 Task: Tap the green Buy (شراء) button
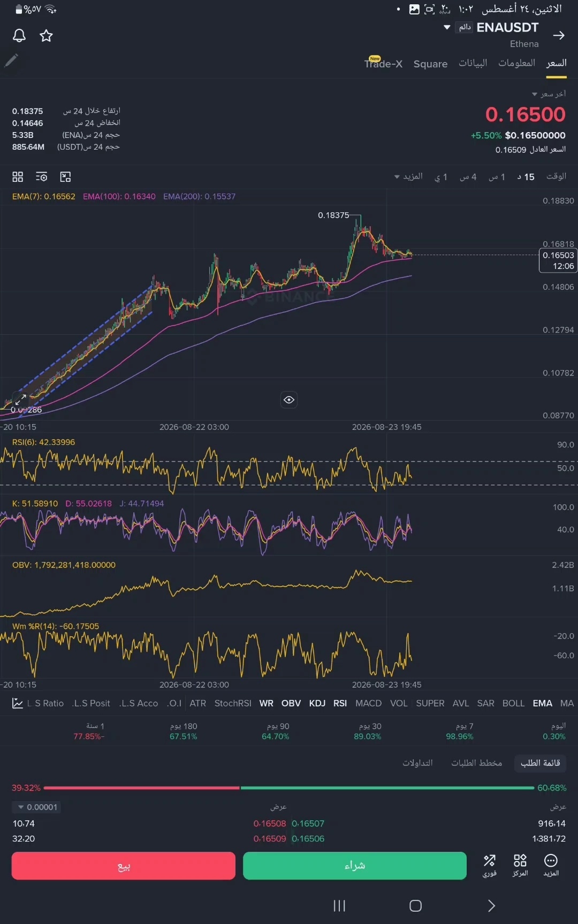click(x=355, y=866)
